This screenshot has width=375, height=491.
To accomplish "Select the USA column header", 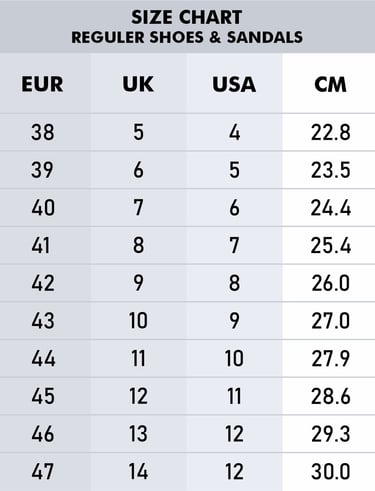I will [234, 84].
